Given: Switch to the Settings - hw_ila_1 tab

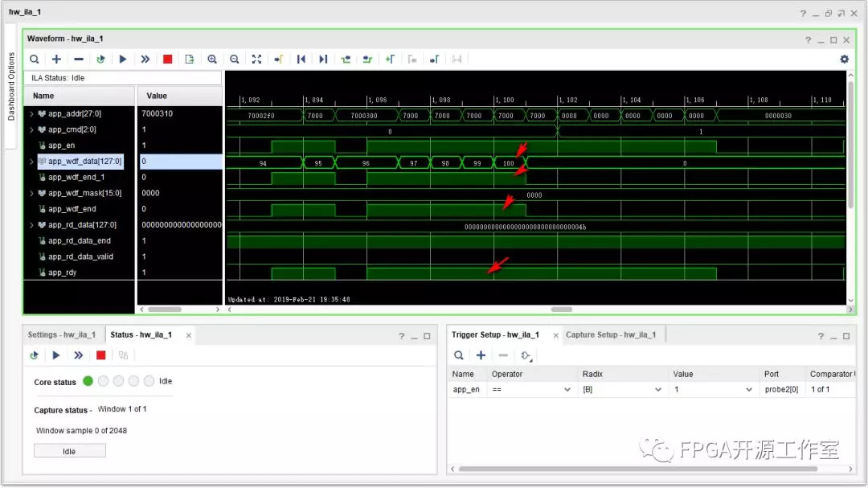Looking at the screenshot, I should point(61,334).
